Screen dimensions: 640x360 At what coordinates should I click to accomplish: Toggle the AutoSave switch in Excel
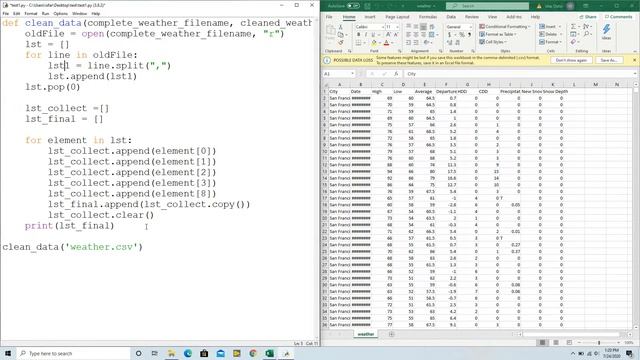[353, 6]
